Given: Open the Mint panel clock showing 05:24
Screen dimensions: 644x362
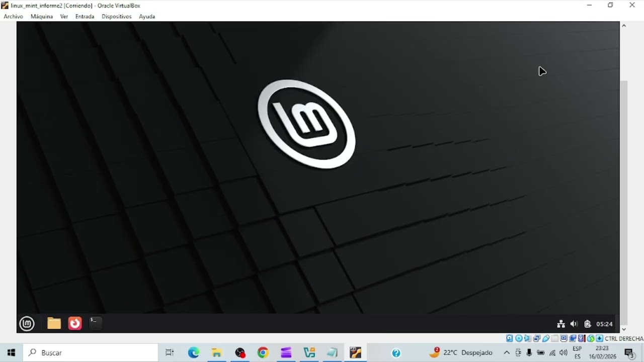Looking at the screenshot, I should click(604, 324).
